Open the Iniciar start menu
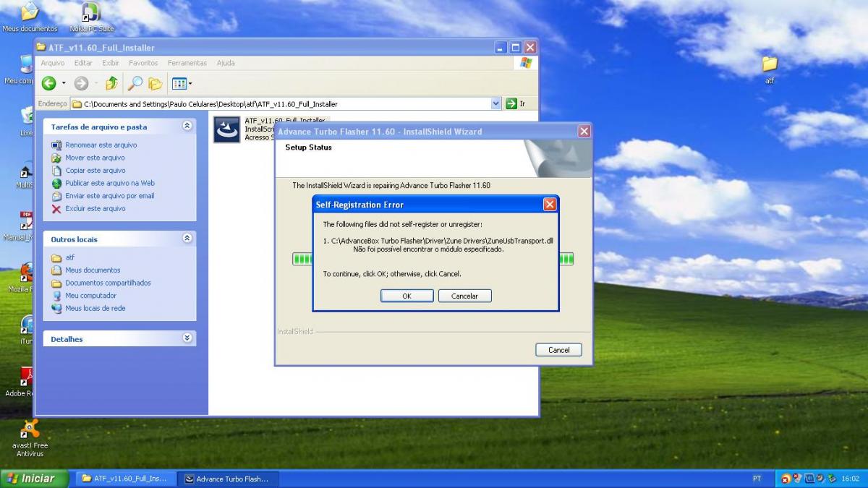Viewport: 868px width, 488px height. (x=35, y=479)
